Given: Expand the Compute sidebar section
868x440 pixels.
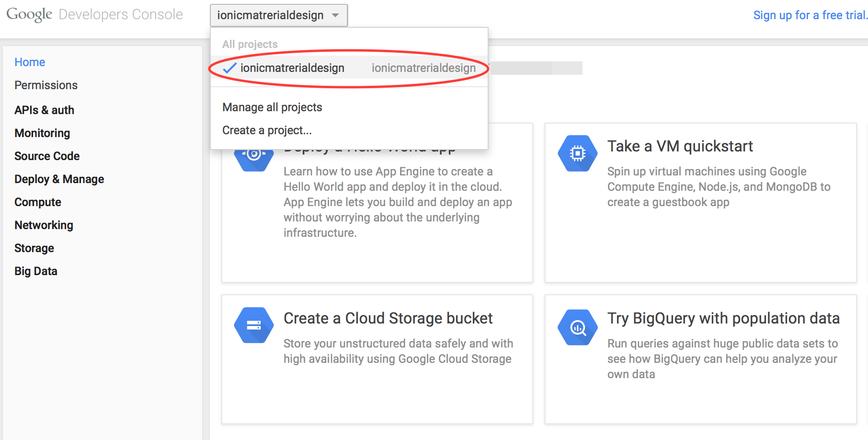Looking at the screenshot, I should pyautogui.click(x=38, y=202).
